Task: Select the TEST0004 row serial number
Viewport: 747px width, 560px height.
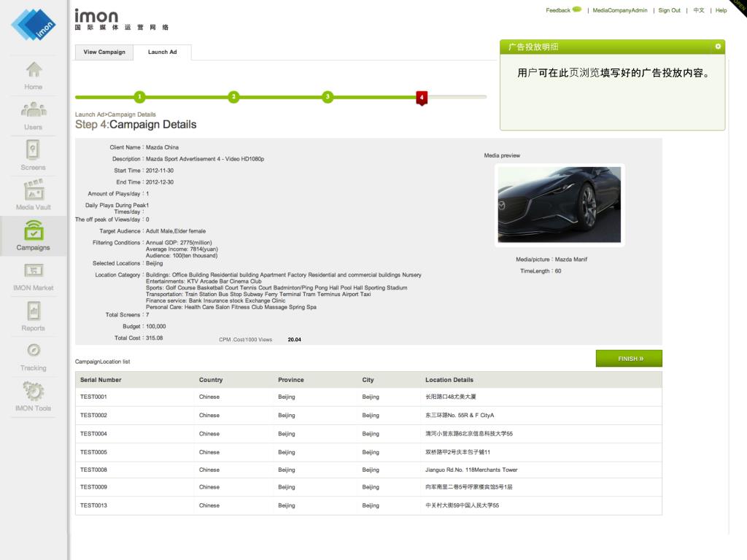Action: pos(93,434)
